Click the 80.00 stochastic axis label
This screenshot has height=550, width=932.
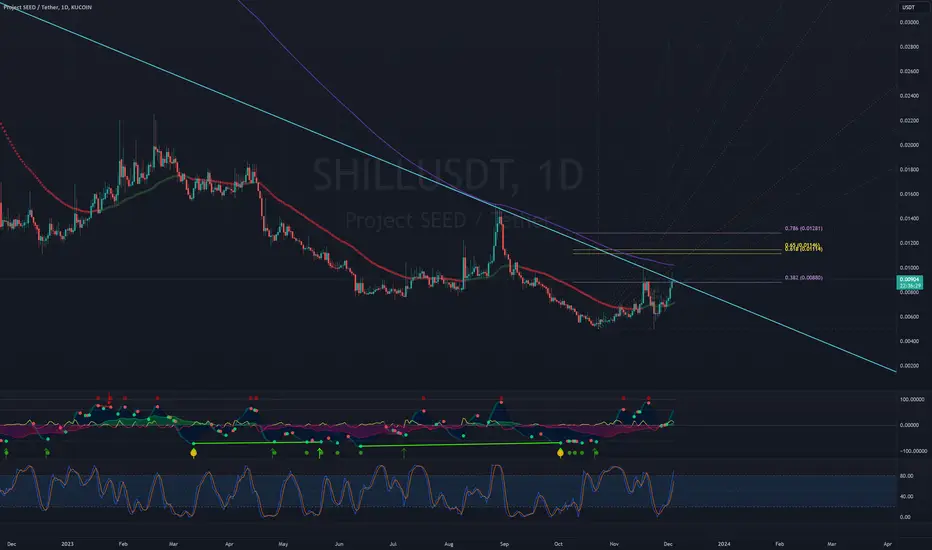pos(906,476)
